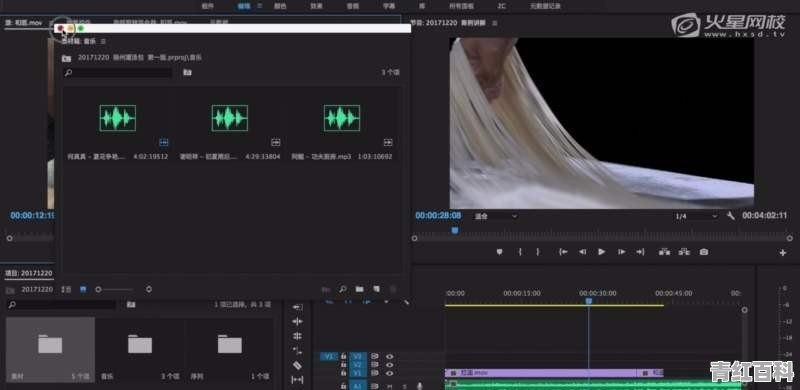
Task: Step forward one frame
Action: coord(621,252)
